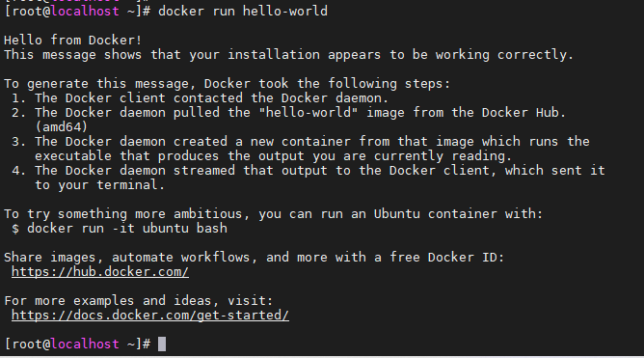Click the 'Hello from Docker!' output line
Viewport: 644px width, 358px height.
72,40
